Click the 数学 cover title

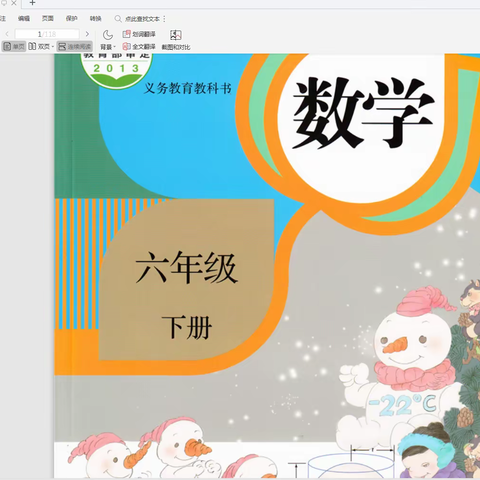coord(363,113)
